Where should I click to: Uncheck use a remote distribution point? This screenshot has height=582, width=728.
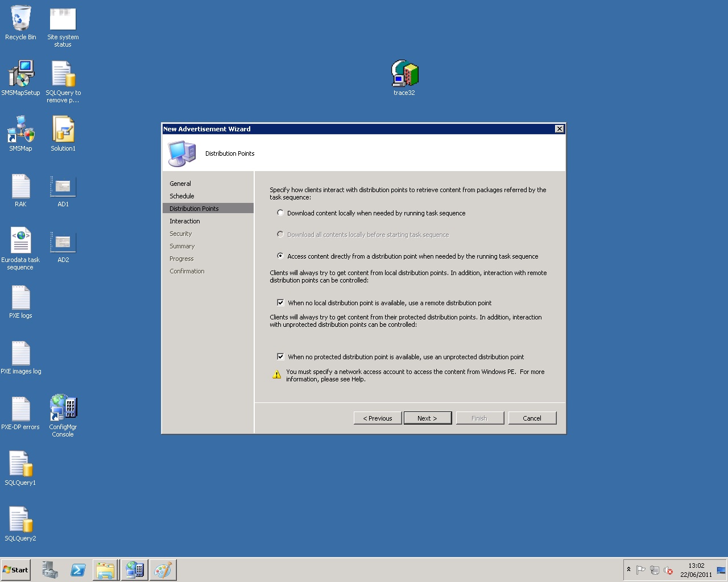280,302
